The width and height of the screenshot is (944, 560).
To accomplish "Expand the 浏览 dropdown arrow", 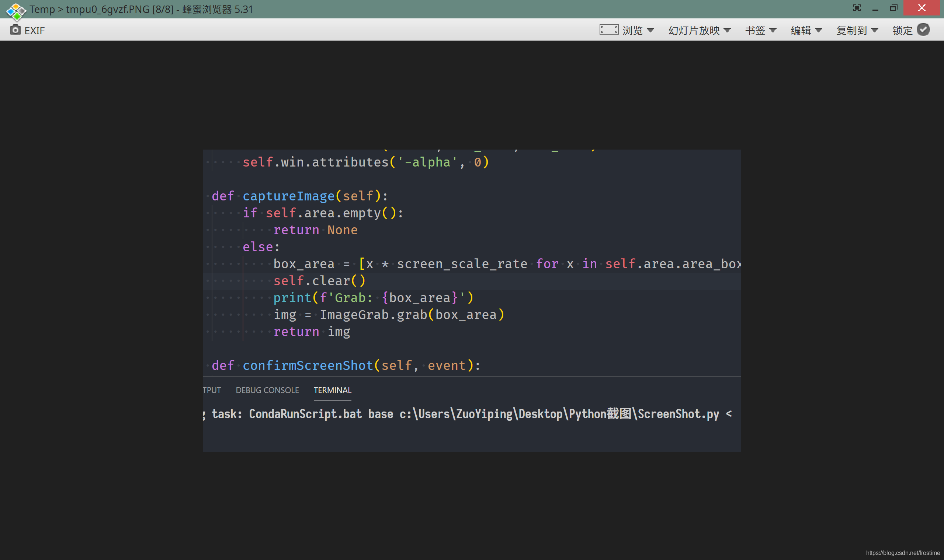I will point(650,30).
